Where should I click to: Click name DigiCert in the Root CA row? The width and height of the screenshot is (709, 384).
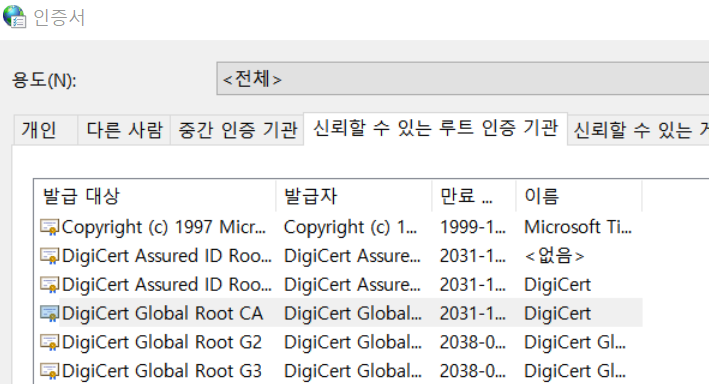pyautogui.click(x=558, y=313)
